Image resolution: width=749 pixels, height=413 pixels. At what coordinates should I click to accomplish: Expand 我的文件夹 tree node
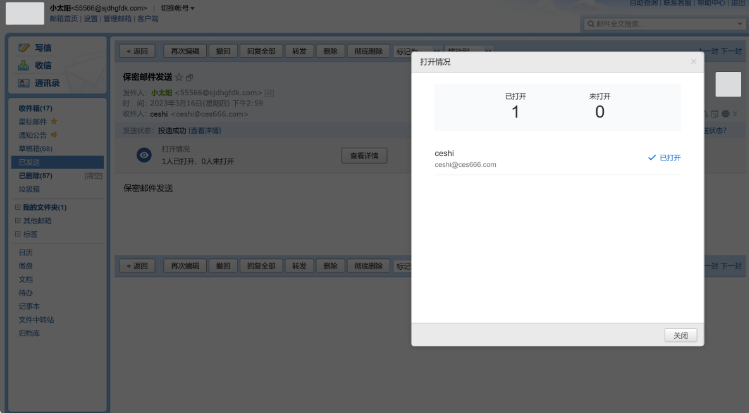[15, 207]
